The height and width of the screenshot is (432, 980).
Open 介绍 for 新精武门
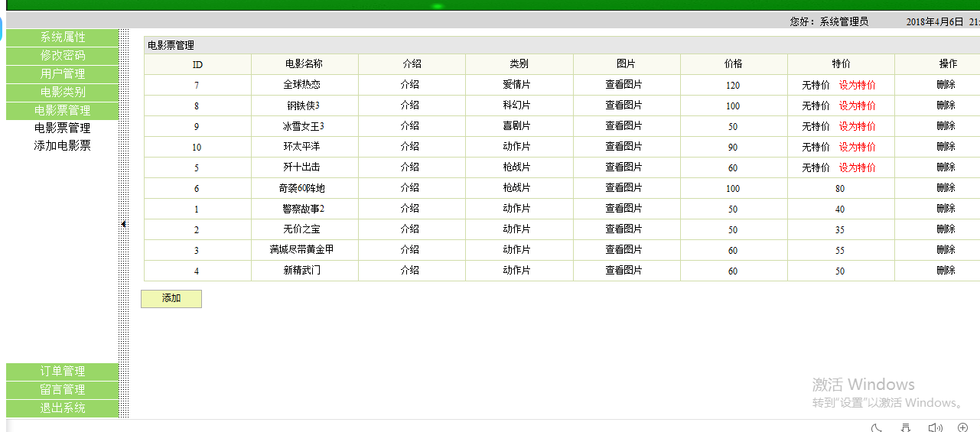[410, 271]
